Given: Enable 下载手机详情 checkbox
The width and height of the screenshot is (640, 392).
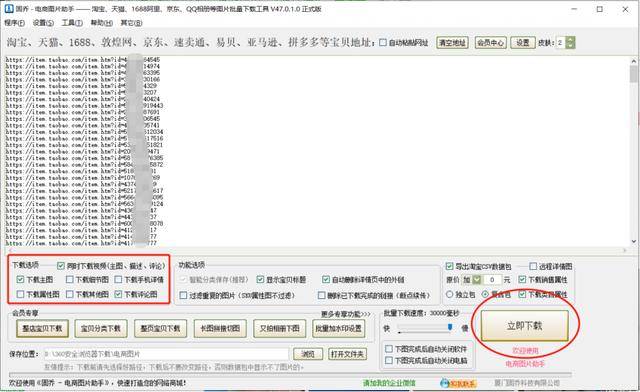Looking at the screenshot, I should (x=118, y=280).
